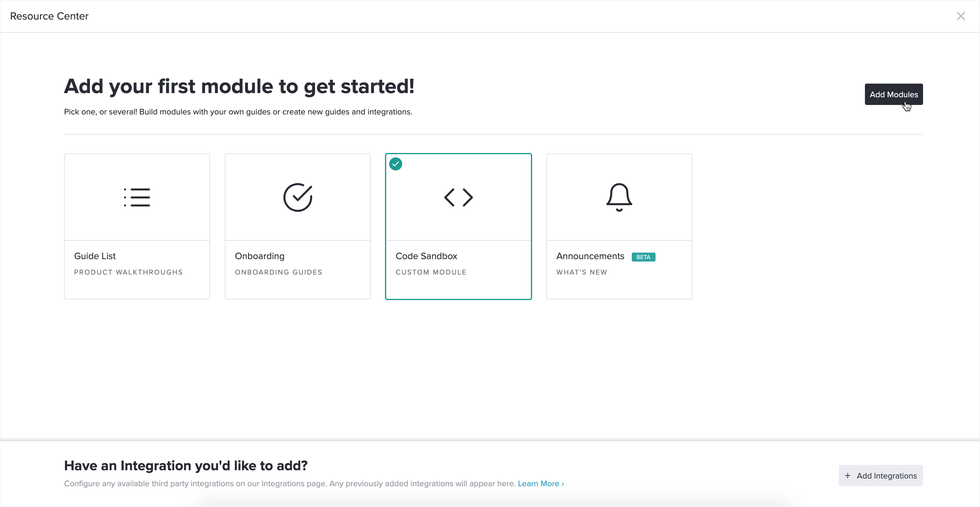Deselect the Code Sandbox module card

point(458,226)
